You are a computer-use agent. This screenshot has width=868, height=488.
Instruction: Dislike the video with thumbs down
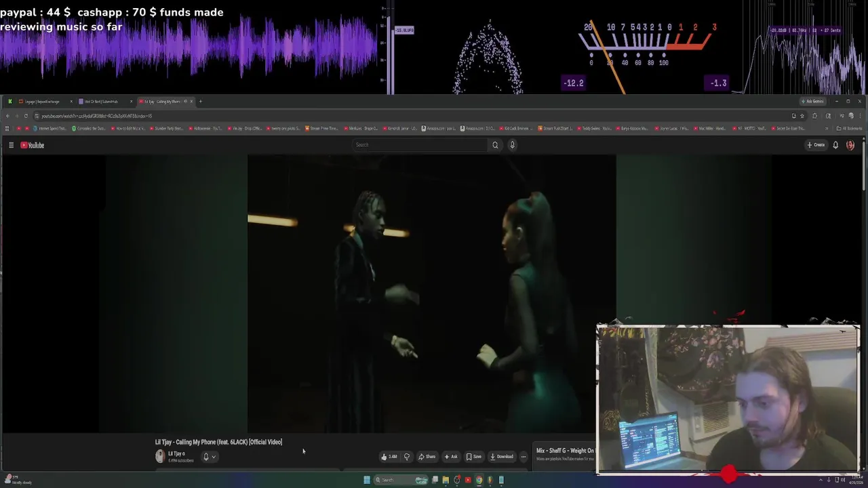(407, 457)
